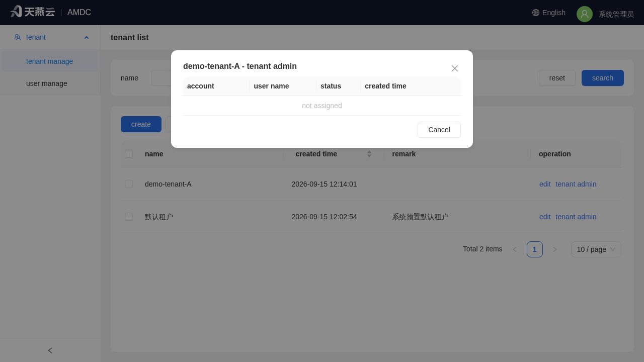Click the Cancel button in dialog
Screen dimensions: 644x362
pyautogui.click(x=439, y=130)
